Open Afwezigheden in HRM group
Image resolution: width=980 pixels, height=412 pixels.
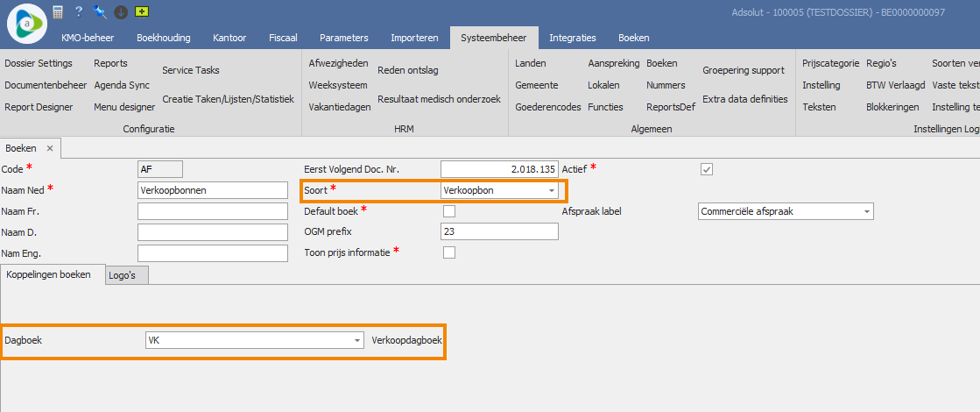[338, 63]
